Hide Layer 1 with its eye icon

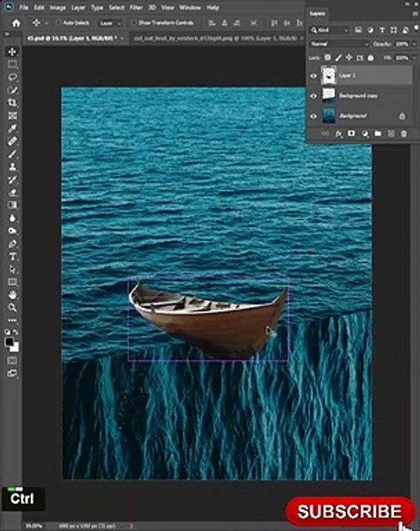tap(313, 75)
